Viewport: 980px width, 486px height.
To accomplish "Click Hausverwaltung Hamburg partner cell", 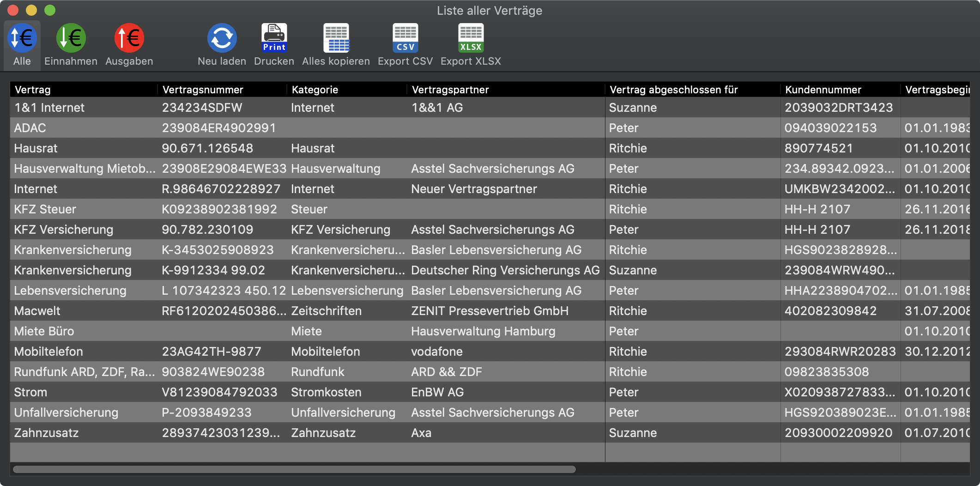I will [x=483, y=331].
